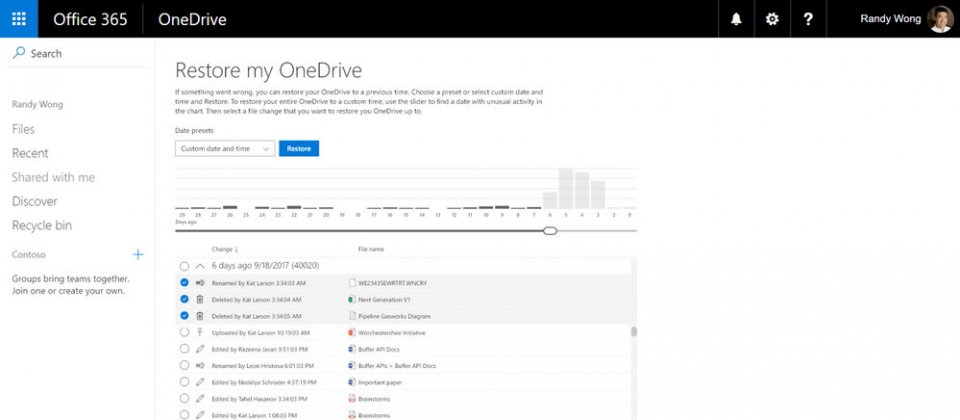Click the PDF icon in the Tahel Hasanov Brainstorms row
Viewport: 960px width, 420px height.
pyautogui.click(x=351, y=399)
